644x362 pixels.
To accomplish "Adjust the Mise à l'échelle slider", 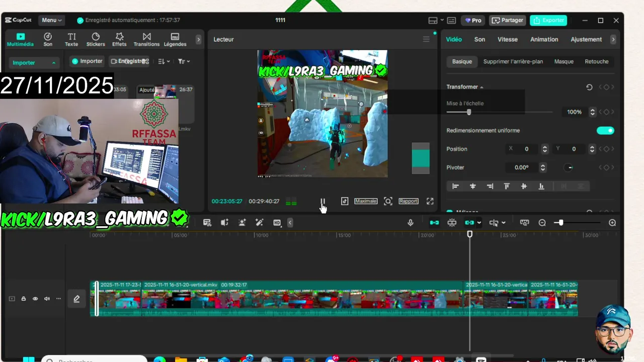I will point(469,112).
